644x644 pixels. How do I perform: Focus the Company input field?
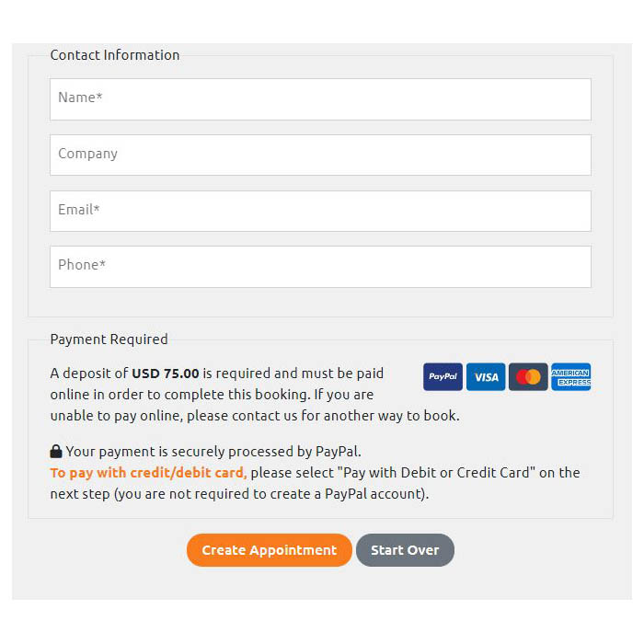(320, 155)
